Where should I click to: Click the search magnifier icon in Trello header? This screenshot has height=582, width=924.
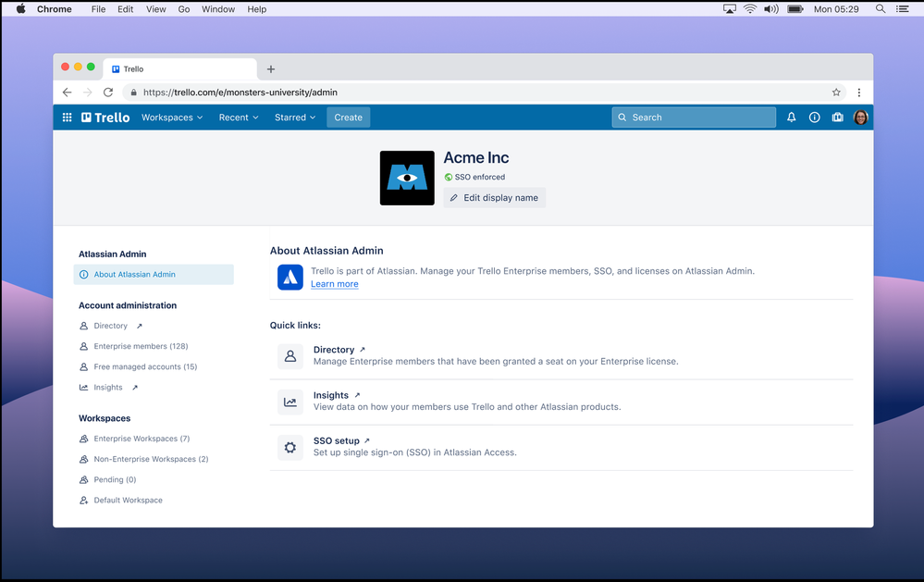point(622,118)
